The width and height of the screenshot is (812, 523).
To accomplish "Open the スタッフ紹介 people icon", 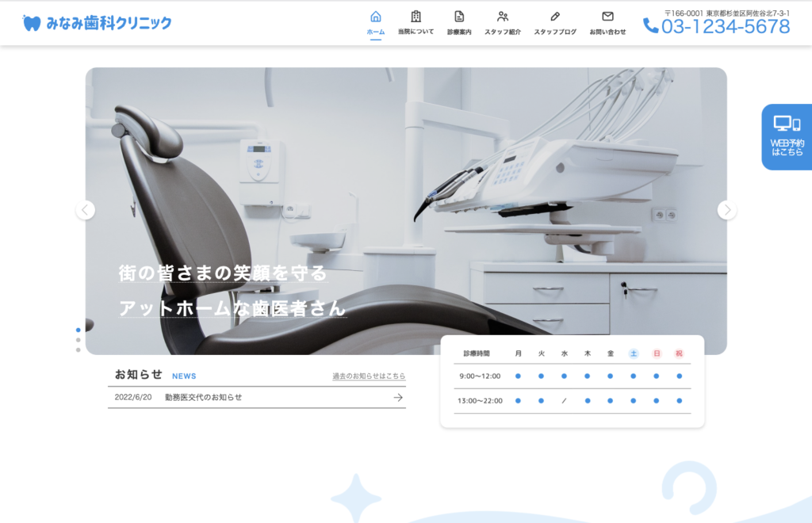I will pyautogui.click(x=503, y=17).
